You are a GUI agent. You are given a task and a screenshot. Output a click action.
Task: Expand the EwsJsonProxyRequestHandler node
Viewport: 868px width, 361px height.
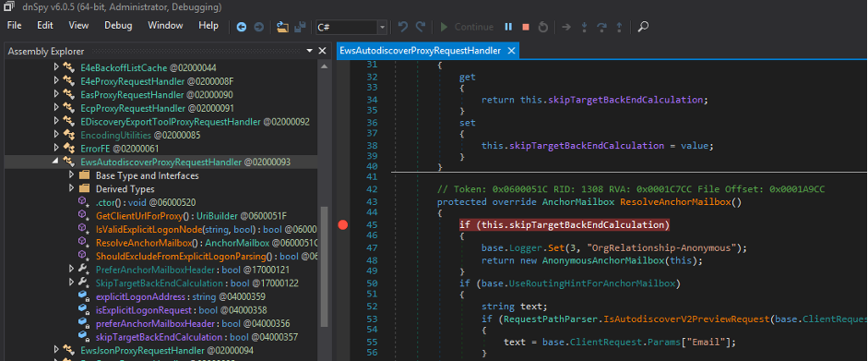56,350
